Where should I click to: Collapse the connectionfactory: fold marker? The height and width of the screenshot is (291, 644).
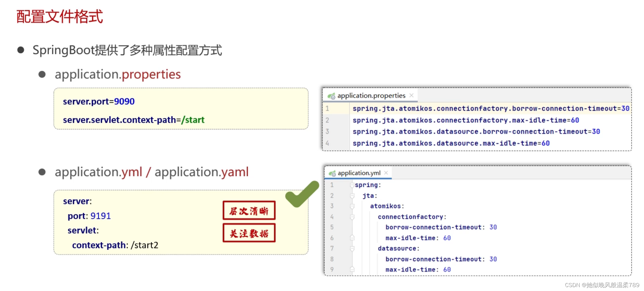352,217
